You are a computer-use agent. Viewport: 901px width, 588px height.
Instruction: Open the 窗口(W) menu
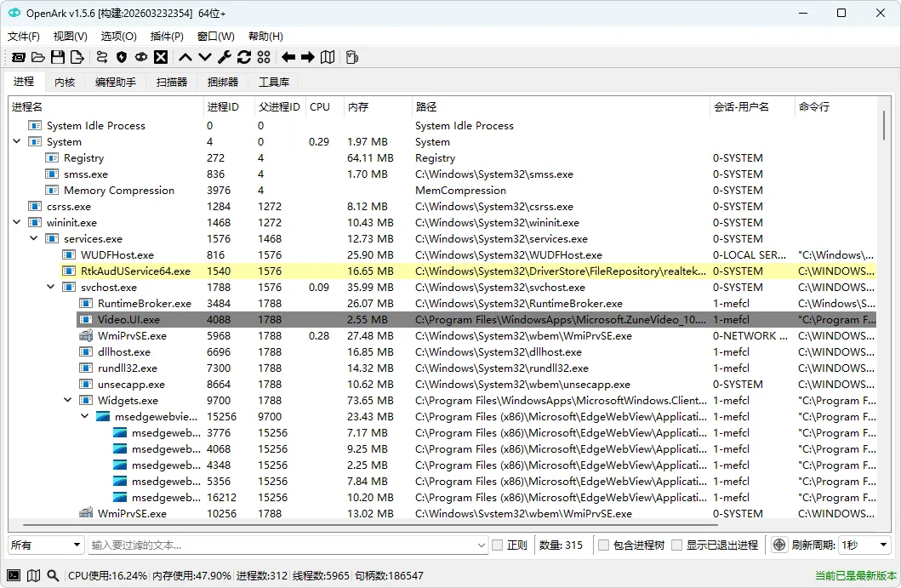(215, 37)
